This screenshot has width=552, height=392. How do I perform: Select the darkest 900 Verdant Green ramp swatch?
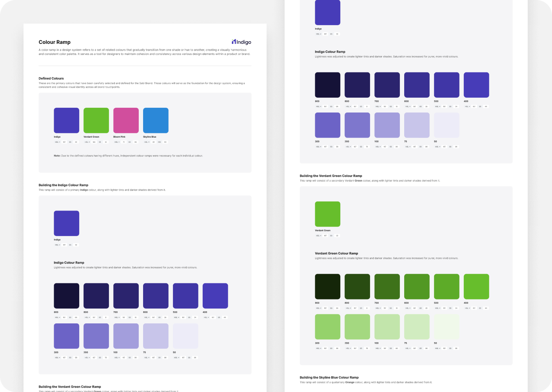[327, 287]
